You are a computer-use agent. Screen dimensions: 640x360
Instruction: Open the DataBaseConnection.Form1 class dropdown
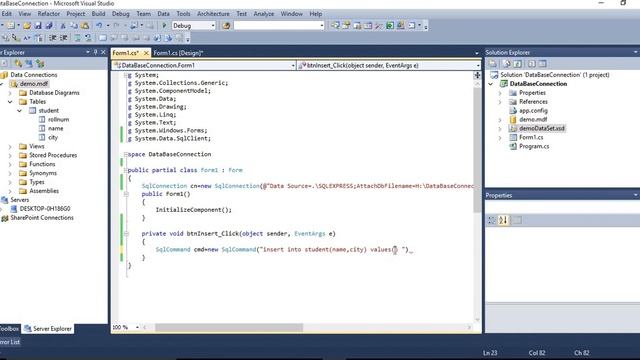[293, 65]
